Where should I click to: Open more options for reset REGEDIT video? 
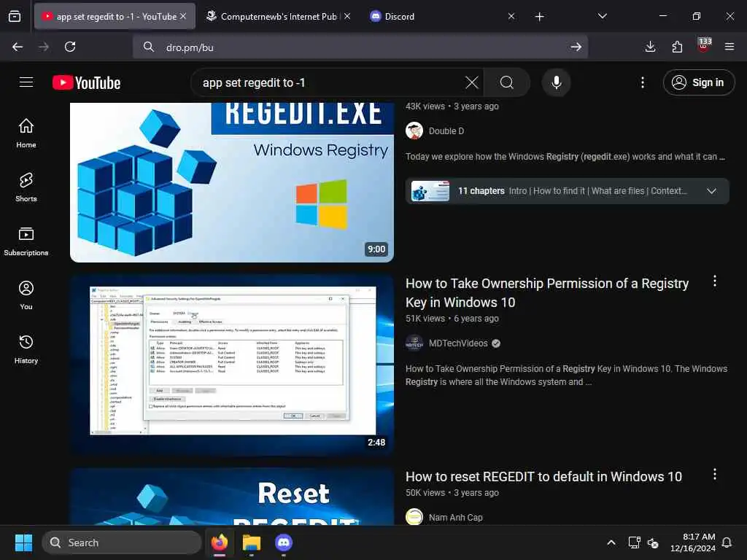pyautogui.click(x=715, y=474)
